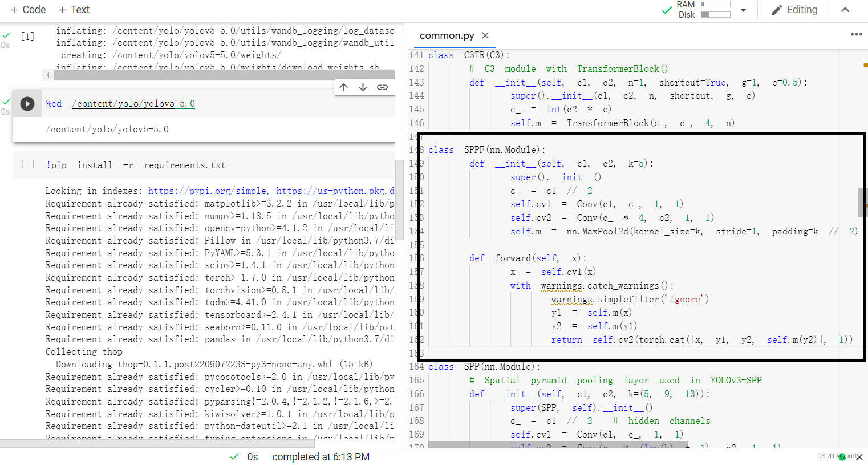Viewport: 868px width, 465px height.
Task: Copy a link to the selected cell
Action: click(x=382, y=87)
